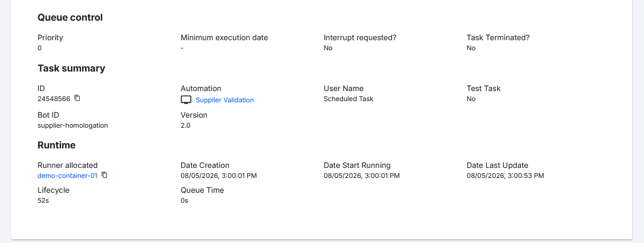Viewport: 644px width, 243px height.
Task: Click the User Name value Scheduled Task
Action: click(x=348, y=99)
